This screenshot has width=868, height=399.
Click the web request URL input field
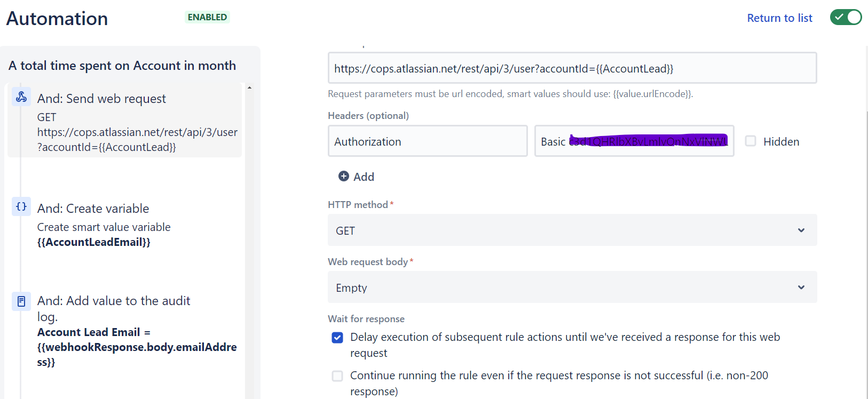[x=571, y=68]
